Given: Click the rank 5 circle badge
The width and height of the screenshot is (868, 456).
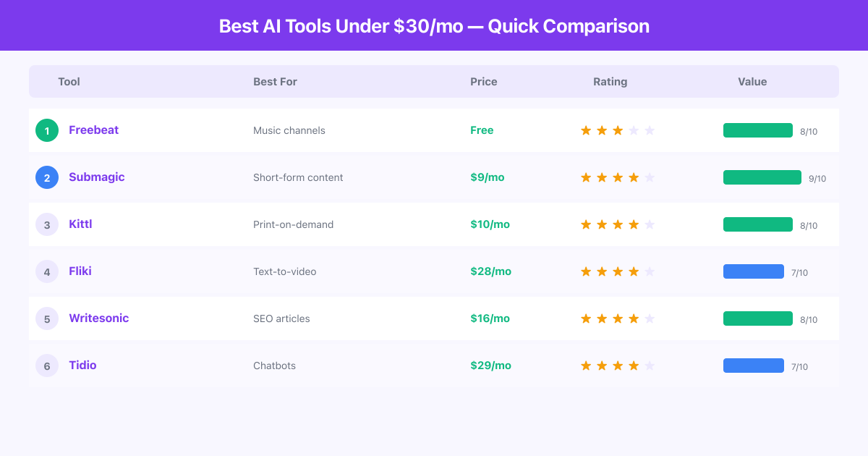Looking at the screenshot, I should (47, 318).
